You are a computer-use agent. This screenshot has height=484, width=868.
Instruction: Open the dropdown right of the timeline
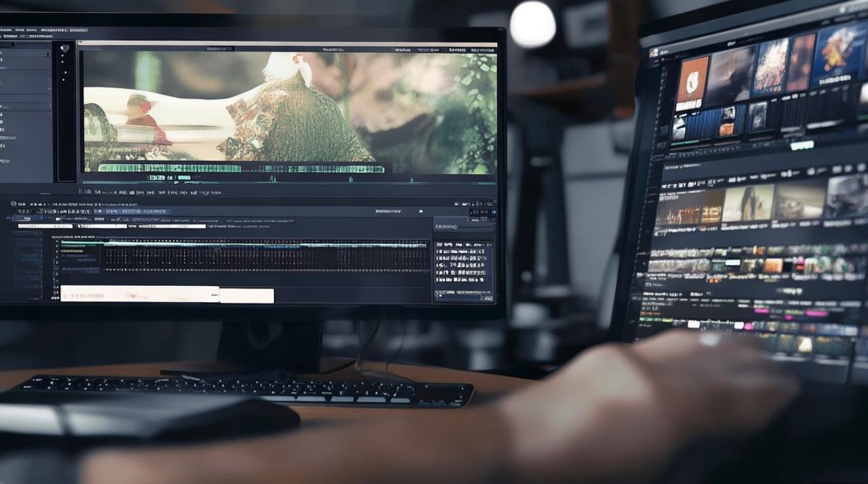tap(464, 227)
